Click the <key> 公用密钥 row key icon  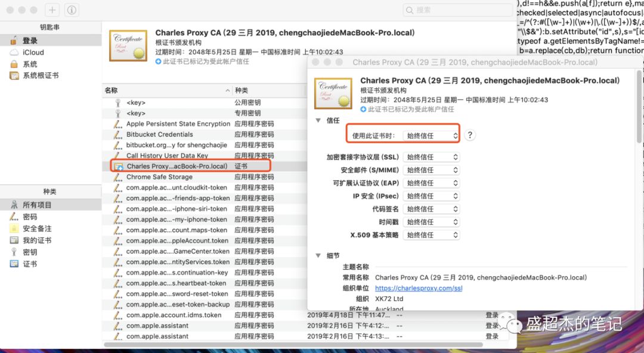point(118,103)
